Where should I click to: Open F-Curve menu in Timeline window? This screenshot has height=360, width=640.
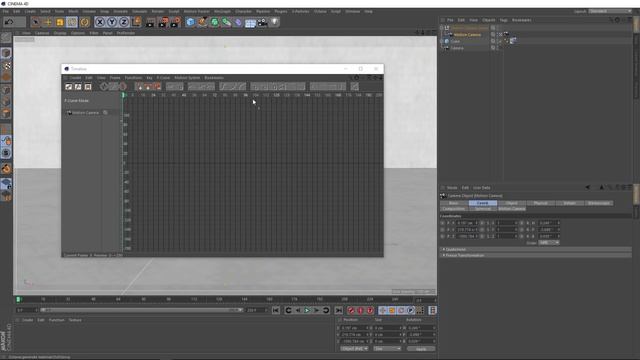pyautogui.click(x=163, y=78)
